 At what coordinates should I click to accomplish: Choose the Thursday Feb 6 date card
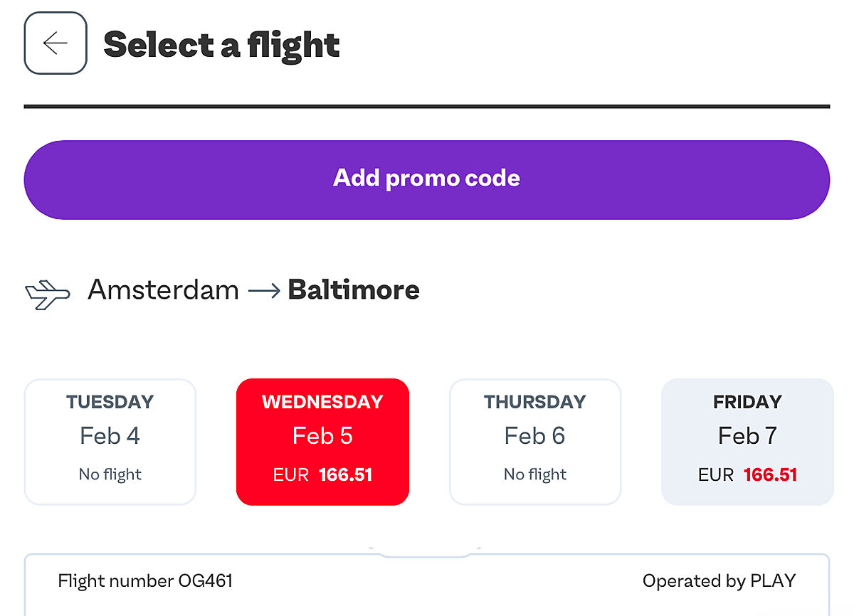[x=534, y=441]
